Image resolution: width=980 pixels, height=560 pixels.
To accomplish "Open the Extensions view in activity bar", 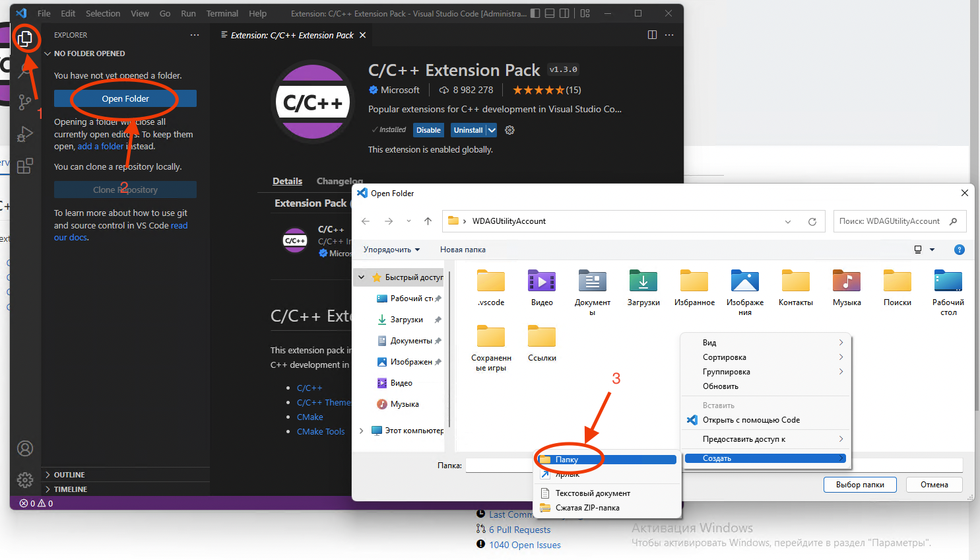I will 25,166.
